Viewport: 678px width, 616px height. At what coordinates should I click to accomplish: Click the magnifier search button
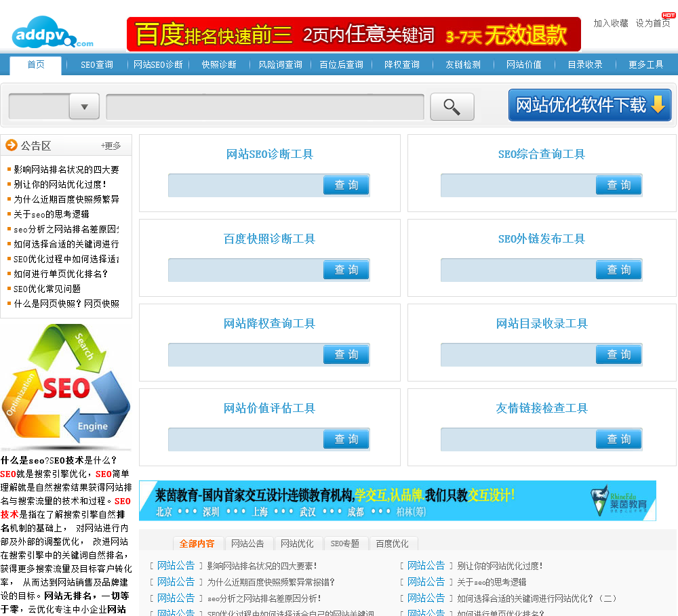(452, 106)
